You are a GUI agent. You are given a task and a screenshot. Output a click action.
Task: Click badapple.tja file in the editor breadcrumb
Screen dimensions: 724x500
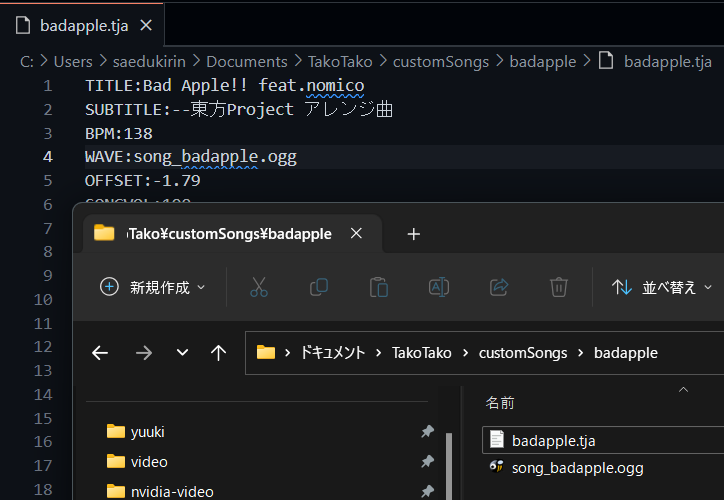point(667,61)
